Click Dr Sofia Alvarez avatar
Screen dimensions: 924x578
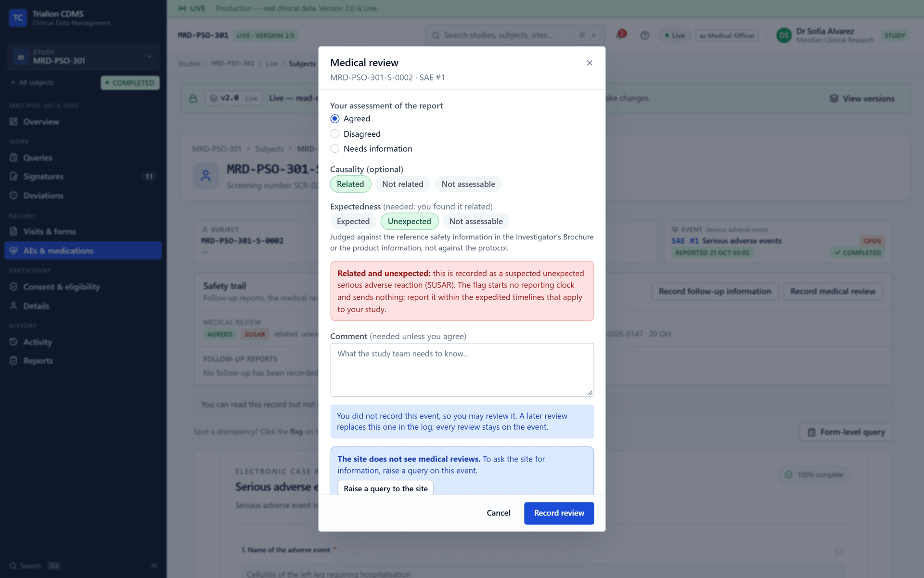pos(784,35)
